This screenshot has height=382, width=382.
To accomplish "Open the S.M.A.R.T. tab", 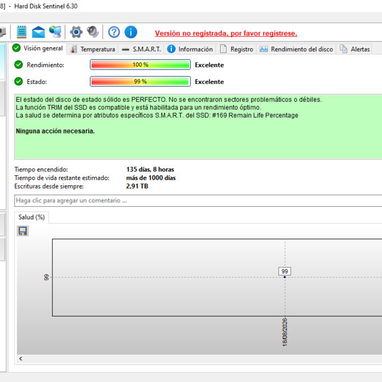I will 141,49.
